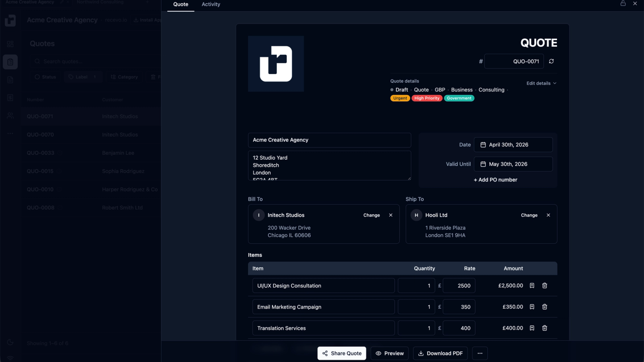
Task: Delete the Translation Services line item
Action: pyautogui.click(x=545, y=328)
